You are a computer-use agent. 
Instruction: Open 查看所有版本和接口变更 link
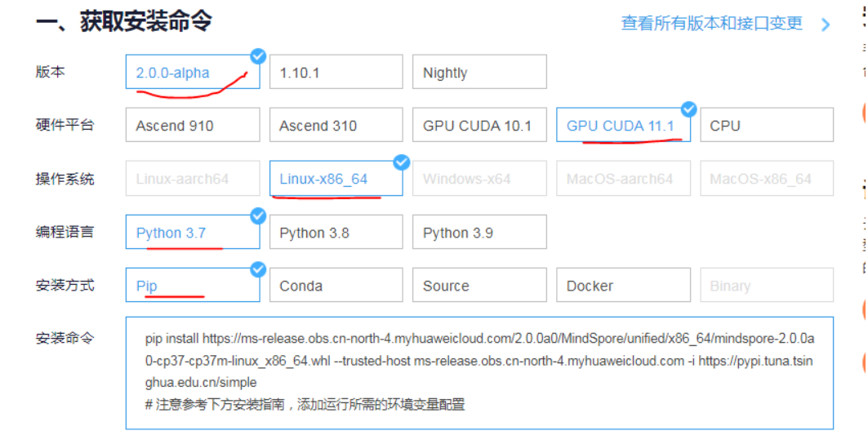(x=711, y=24)
